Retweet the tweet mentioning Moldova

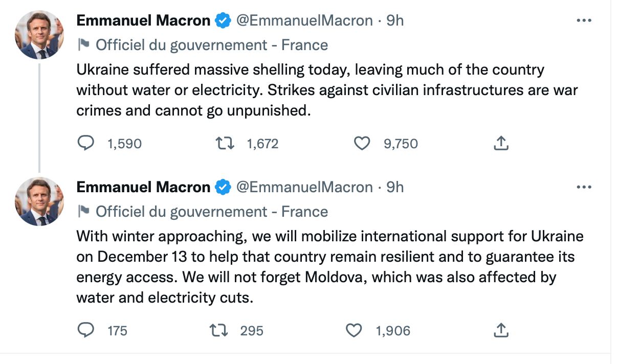219,331
